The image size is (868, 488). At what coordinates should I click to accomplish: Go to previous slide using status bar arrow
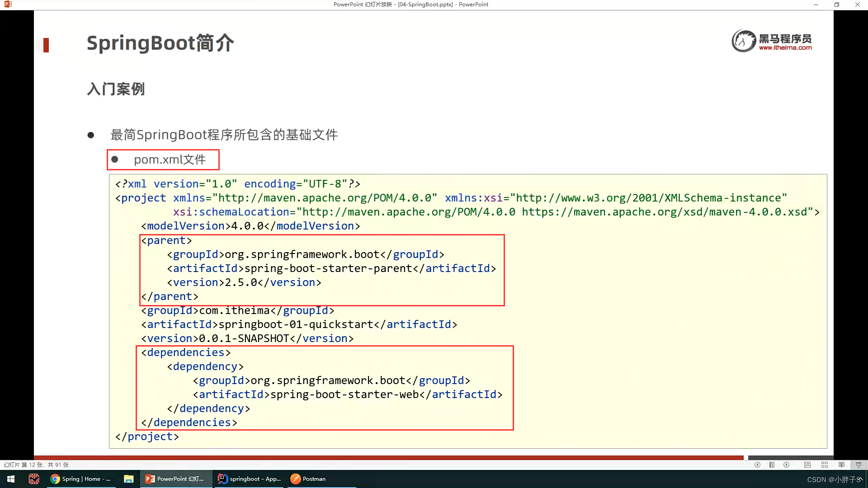click(x=757, y=465)
